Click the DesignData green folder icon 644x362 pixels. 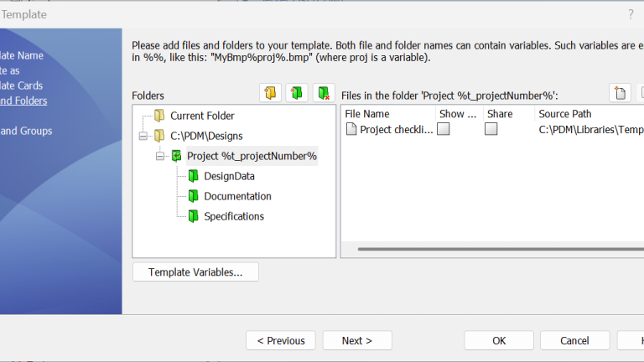click(x=194, y=176)
